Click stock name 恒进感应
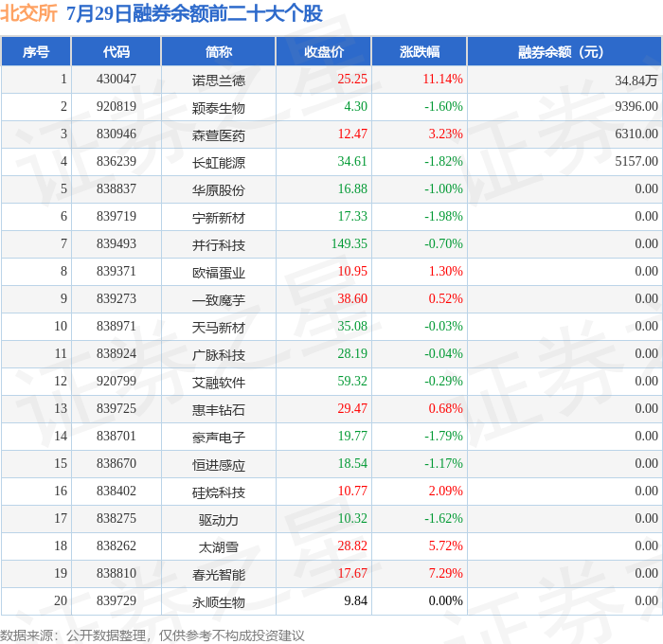This screenshot has height=644, width=663. [219, 465]
